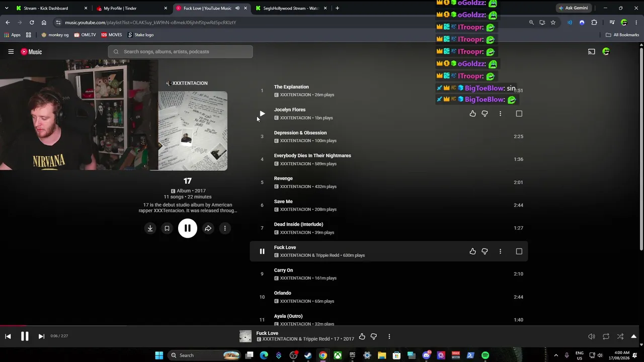Image resolution: width=644 pixels, height=362 pixels.
Task: Select the Dead Inside (Interlude) track
Action: click(x=298, y=224)
